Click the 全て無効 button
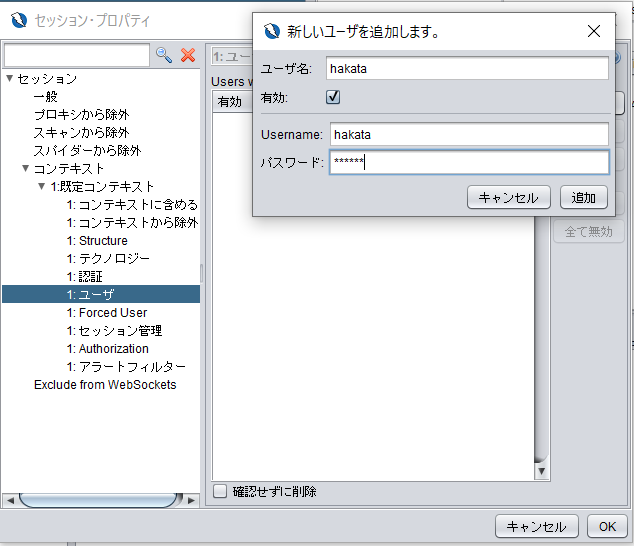 [588, 231]
